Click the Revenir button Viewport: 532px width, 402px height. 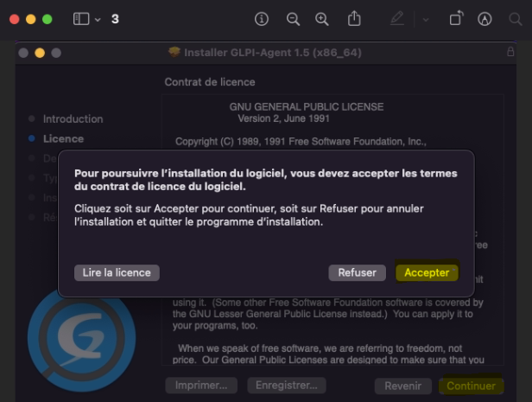[403, 386]
